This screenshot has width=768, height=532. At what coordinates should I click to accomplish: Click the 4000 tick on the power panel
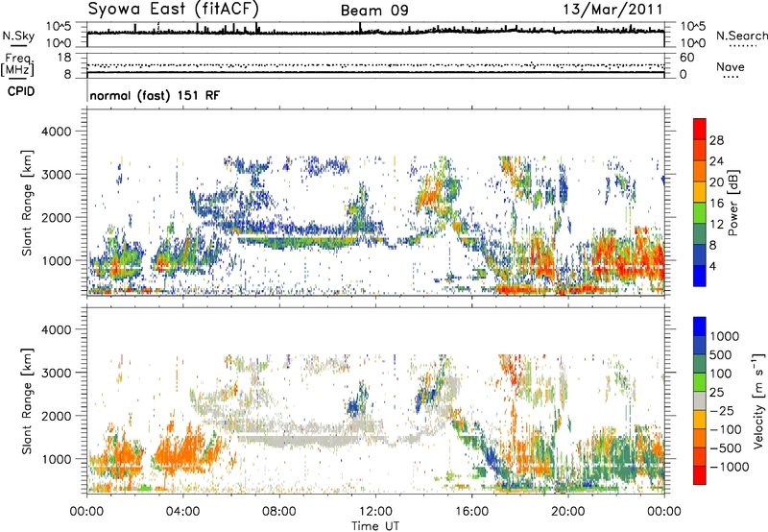(x=56, y=132)
